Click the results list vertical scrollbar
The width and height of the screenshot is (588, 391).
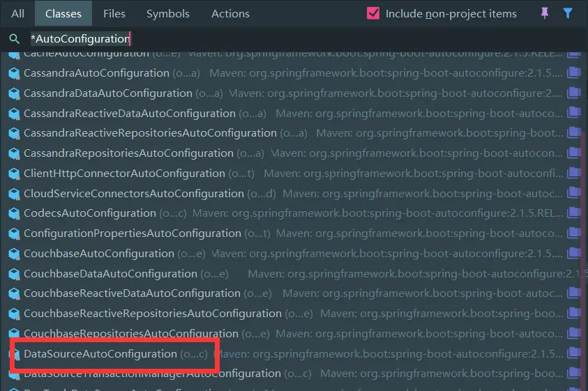[x=584, y=263]
